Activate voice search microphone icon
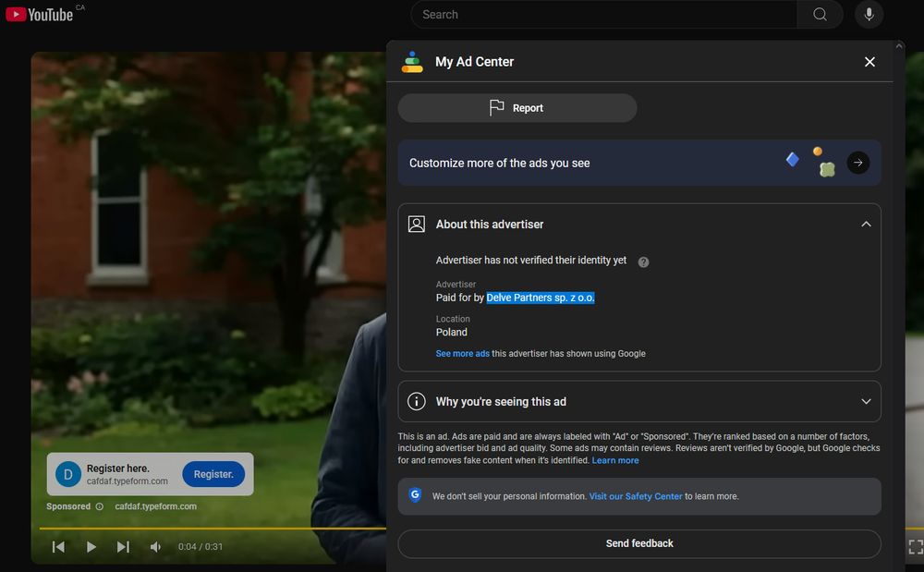 tap(869, 15)
